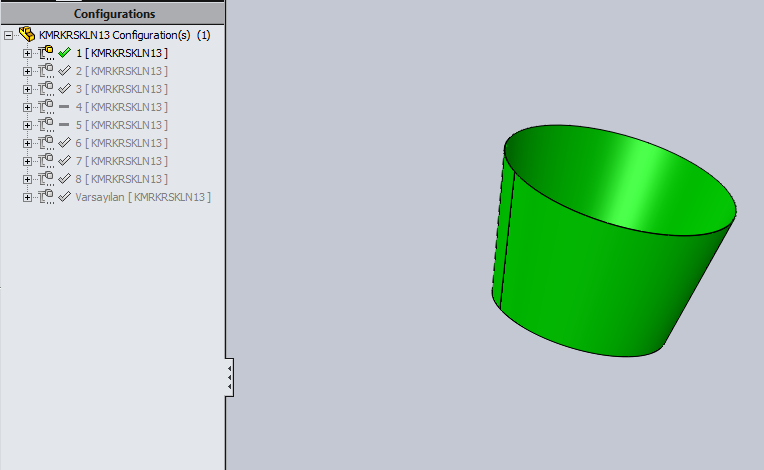Click the green active checkmark of configuration 1
This screenshot has width=764, height=470.
click(x=64, y=53)
